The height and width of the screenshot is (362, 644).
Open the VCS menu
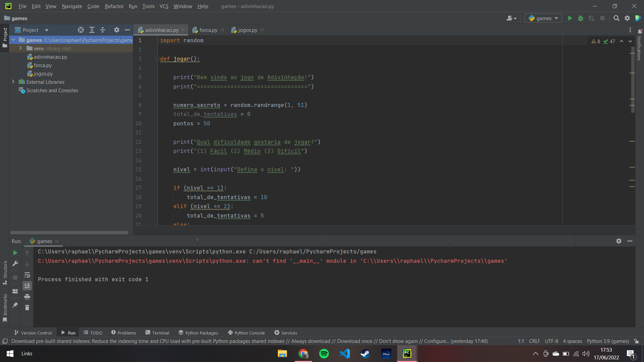click(164, 6)
